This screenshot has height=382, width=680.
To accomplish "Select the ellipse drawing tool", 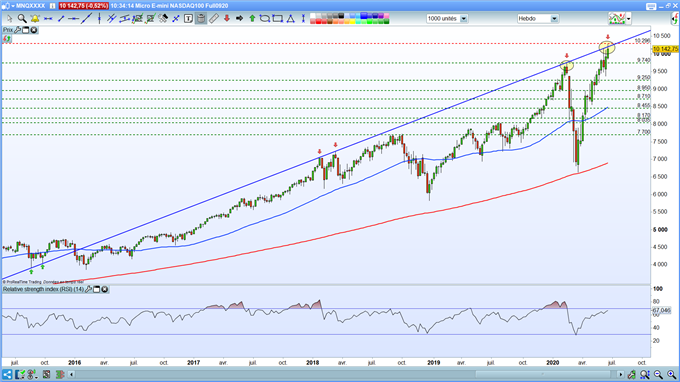I will (265, 19).
